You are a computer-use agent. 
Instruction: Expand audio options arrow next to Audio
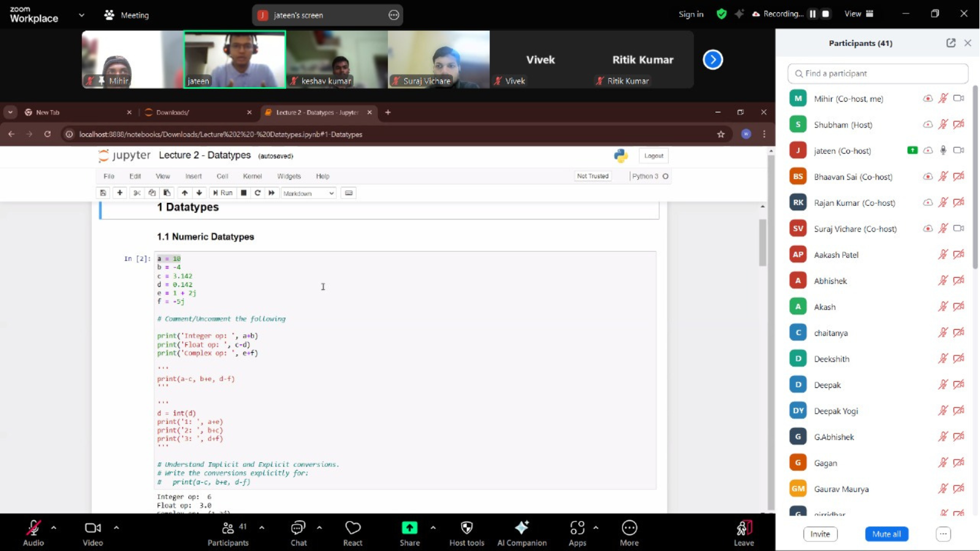53,527
